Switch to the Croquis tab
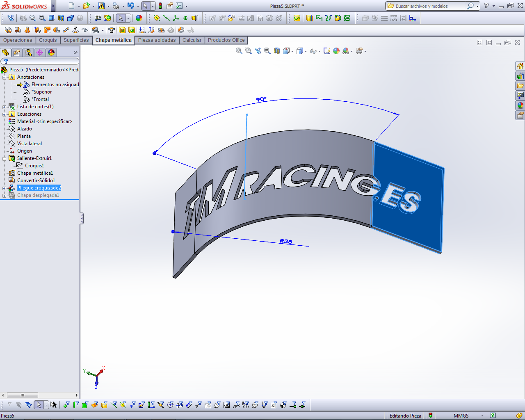Image resolution: width=525 pixels, height=420 pixels. [48, 40]
